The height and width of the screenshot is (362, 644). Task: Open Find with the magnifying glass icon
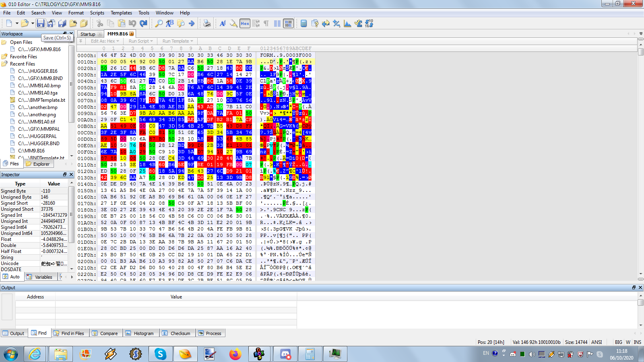click(x=159, y=23)
